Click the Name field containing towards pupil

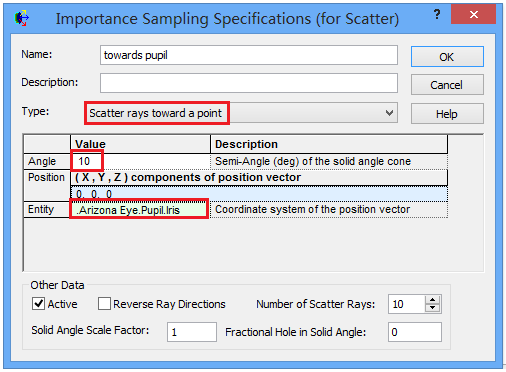pyautogui.click(x=249, y=55)
